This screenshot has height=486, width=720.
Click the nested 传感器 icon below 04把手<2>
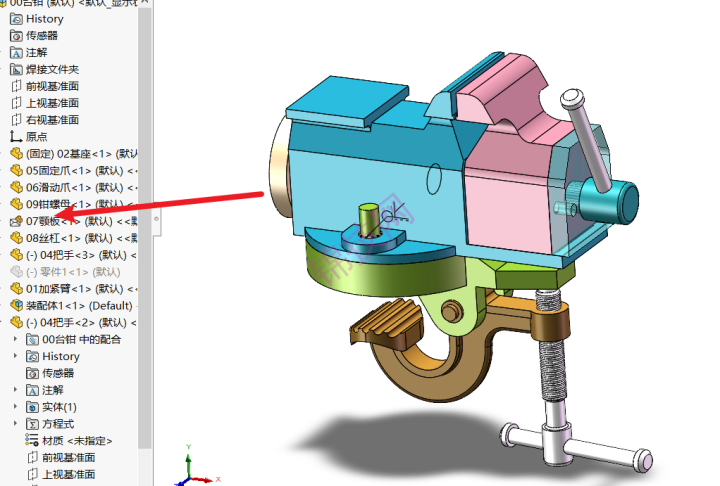[32, 373]
